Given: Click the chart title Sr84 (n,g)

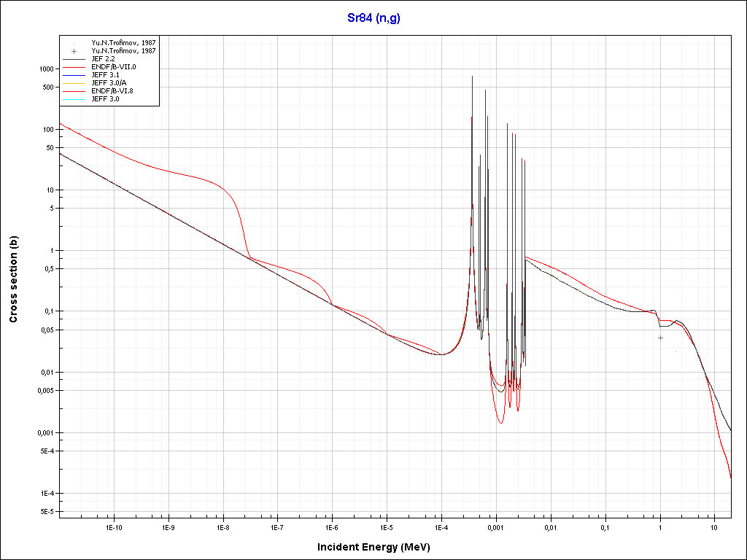Looking at the screenshot, I should [373, 18].
